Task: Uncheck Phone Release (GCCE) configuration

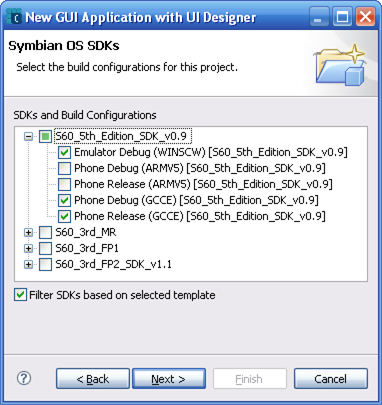Action: 64,216
